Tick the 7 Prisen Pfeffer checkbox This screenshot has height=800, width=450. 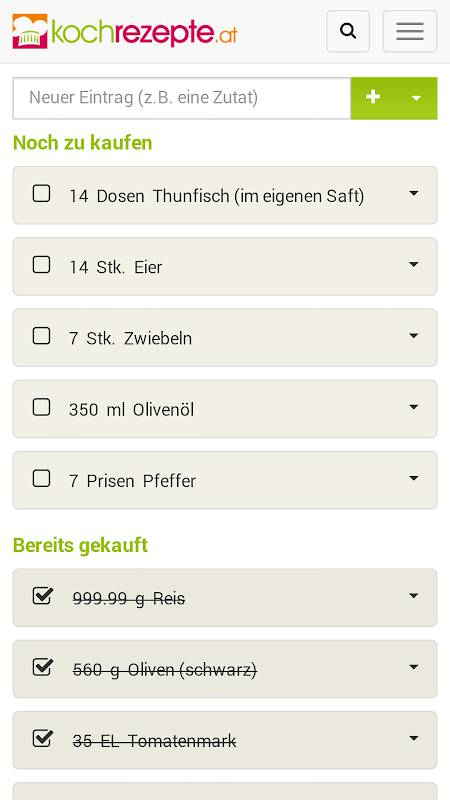[41, 479]
